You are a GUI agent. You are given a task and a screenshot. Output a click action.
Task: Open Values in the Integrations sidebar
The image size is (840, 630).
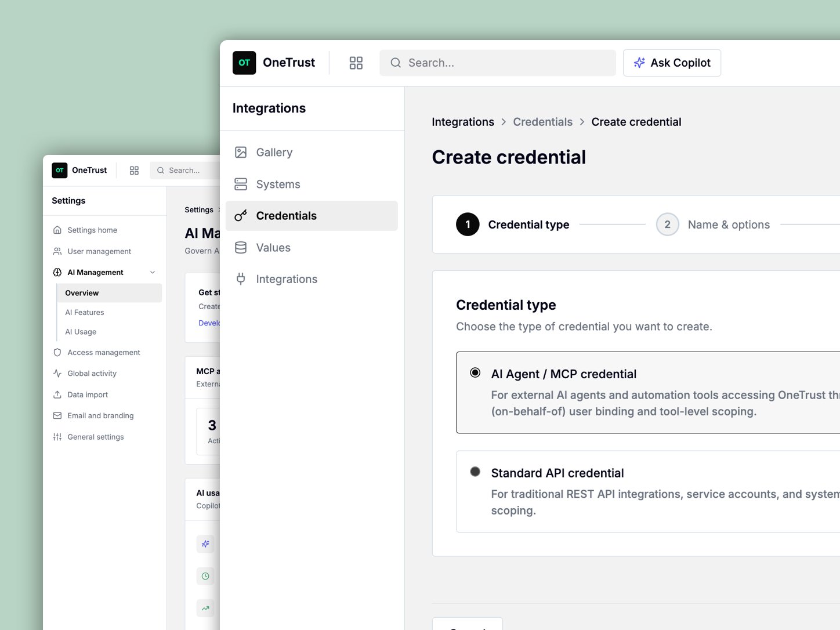click(x=312, y=248)
